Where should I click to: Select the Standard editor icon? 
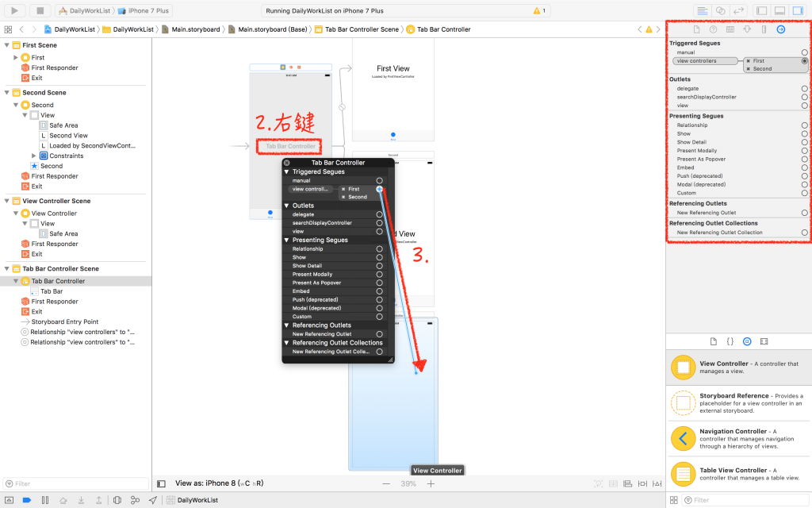click(x=703, y=10)
